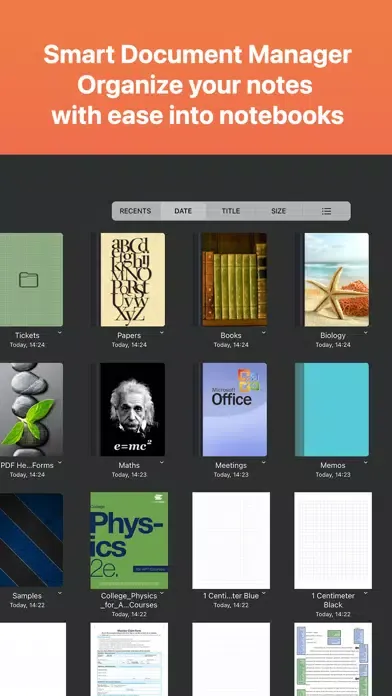Expand options chevron next to Meetings
The height and width of the screenshot is (696, 392).
pyautogui.click(x=264, y=462)
